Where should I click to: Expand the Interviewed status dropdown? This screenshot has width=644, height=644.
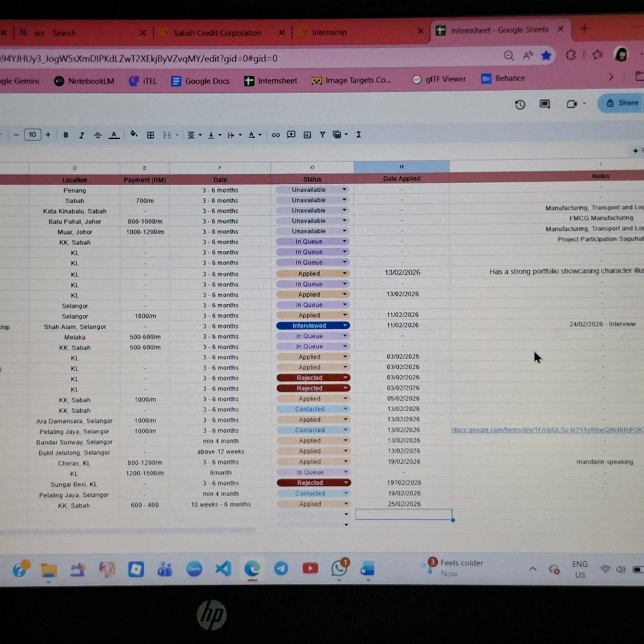click(x=345, y=326)
